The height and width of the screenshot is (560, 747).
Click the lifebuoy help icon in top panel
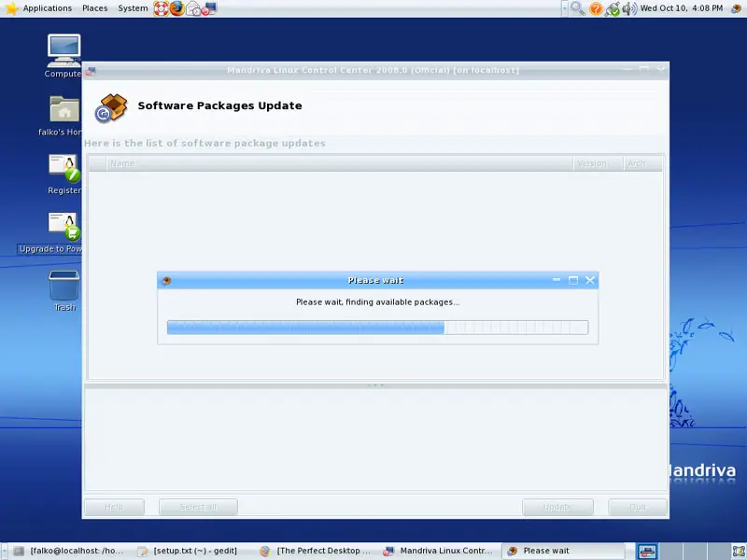[161, 8]
